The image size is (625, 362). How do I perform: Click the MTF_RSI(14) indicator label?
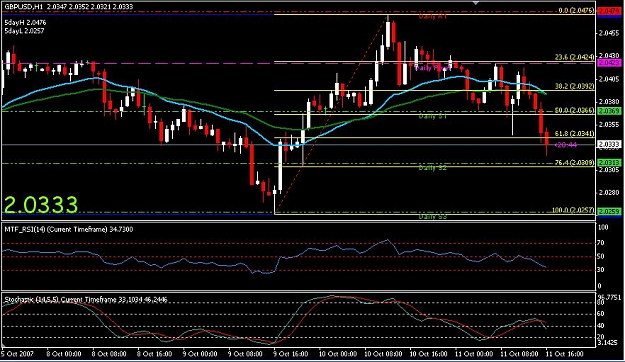(69, 229)
